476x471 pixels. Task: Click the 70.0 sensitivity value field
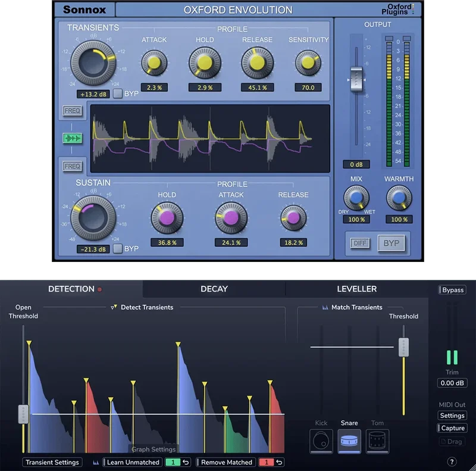(308, 88)
